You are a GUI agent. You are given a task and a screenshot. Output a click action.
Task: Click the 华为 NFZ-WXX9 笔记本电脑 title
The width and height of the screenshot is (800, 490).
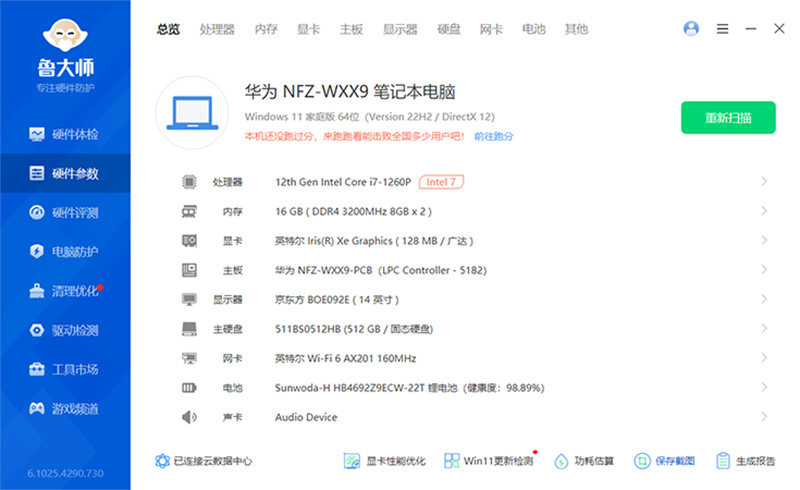349,92
